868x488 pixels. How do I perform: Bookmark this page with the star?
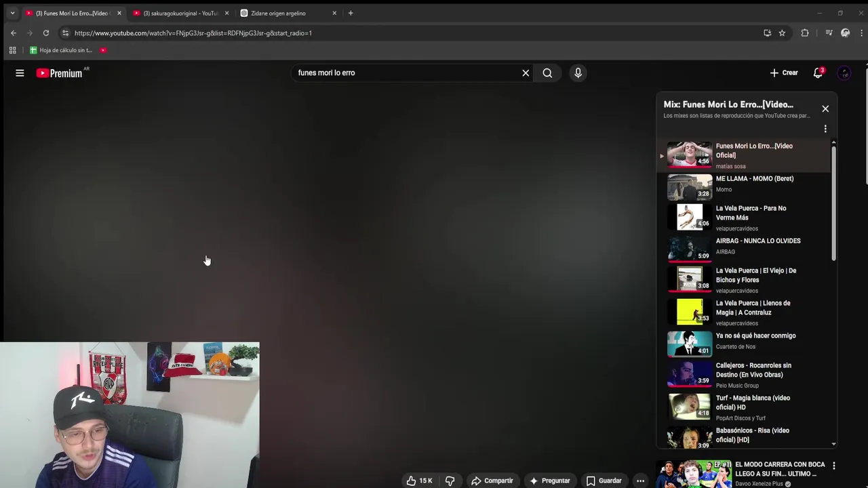(x=782, y=33)
